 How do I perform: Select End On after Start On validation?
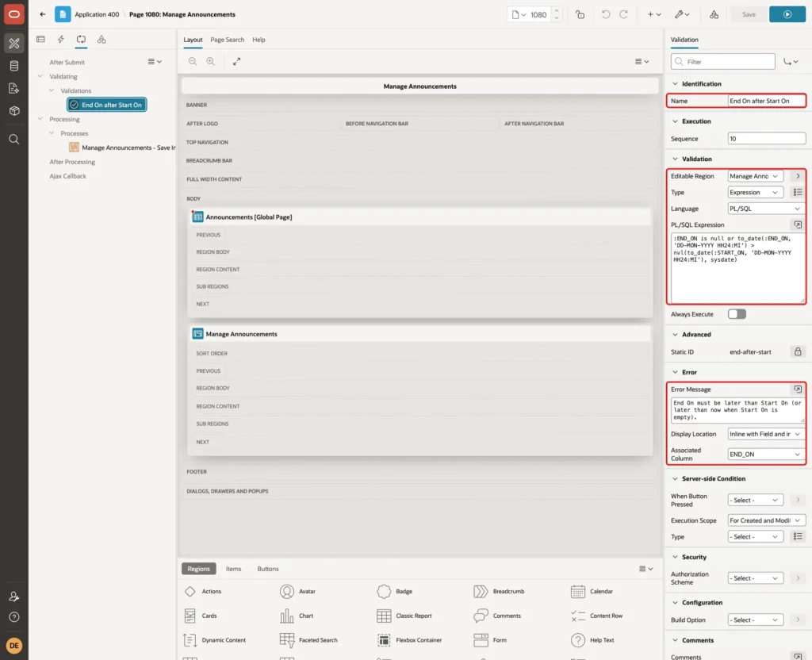click(x=107, y=105)
